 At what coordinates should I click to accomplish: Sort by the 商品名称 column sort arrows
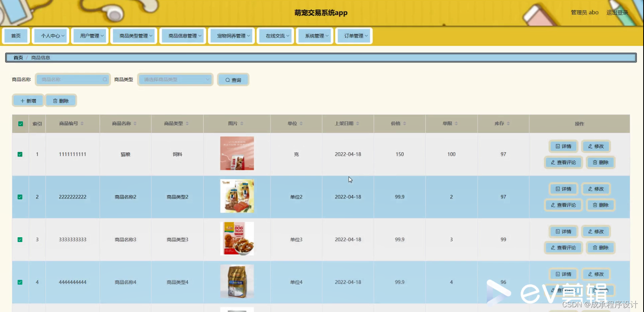coord(135,123)
